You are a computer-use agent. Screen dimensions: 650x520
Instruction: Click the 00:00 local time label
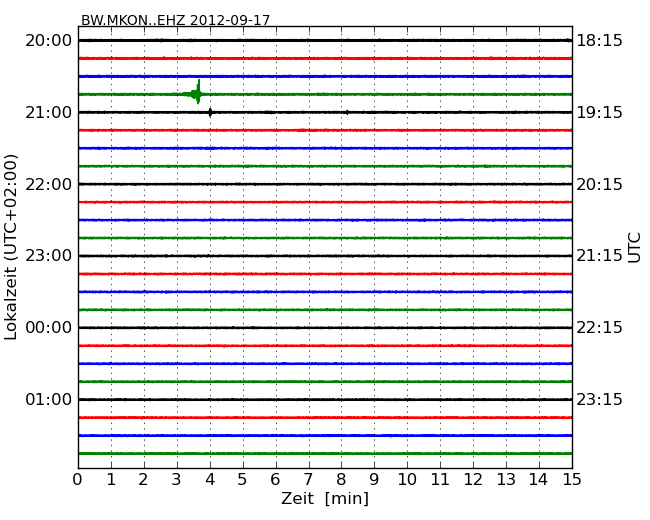pos(49,328)
